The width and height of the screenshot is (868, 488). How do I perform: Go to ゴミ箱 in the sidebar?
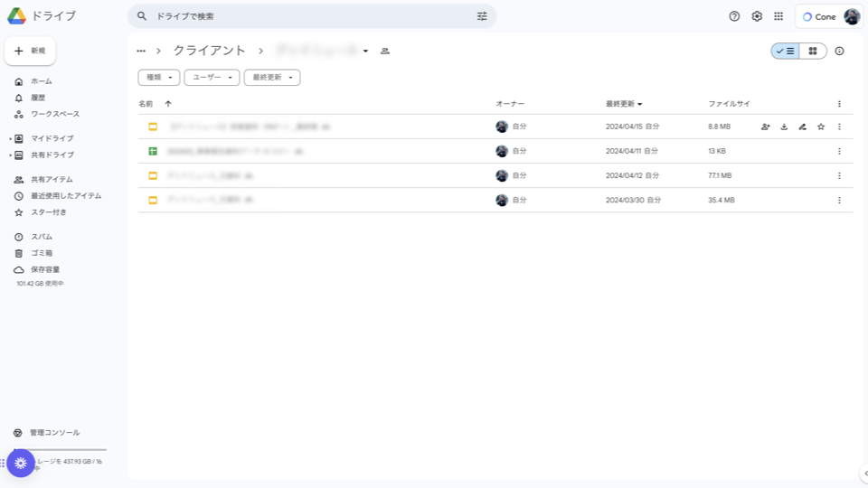tap(42, 253)
